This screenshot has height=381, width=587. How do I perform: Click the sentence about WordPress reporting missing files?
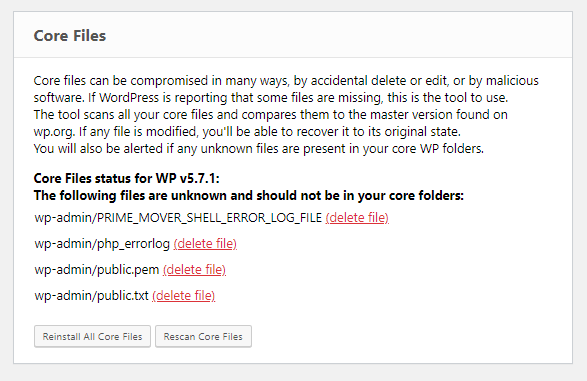tap(298, 98)
